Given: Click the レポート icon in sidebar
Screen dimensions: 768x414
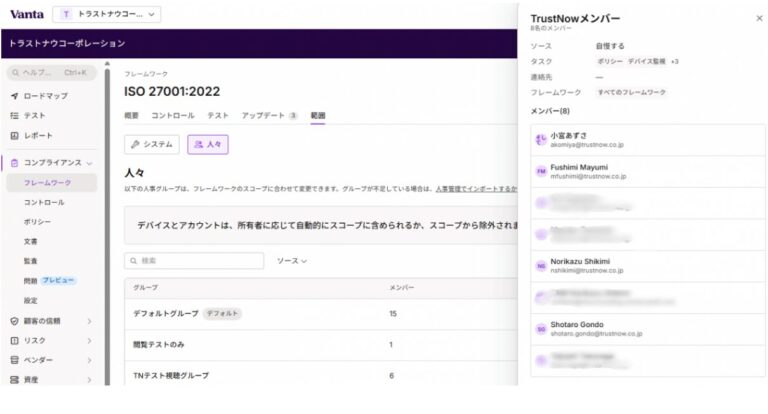Looking at the screenshot, I should tap(15, 135).
